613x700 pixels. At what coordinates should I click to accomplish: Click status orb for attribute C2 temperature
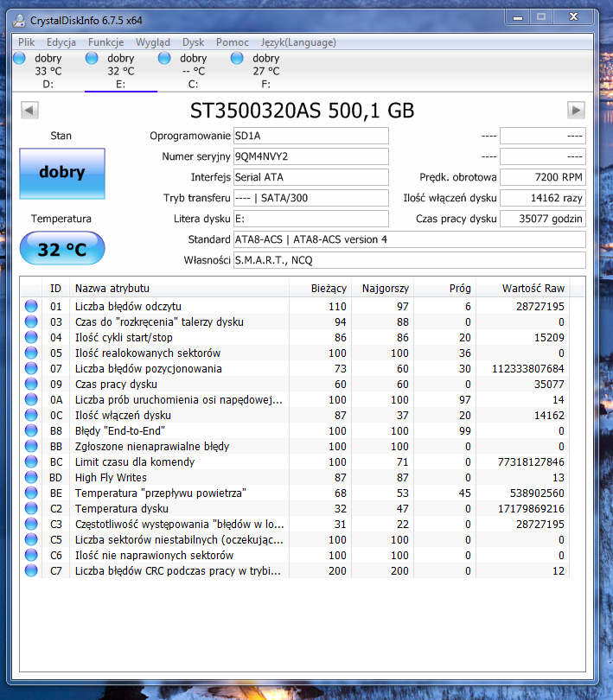click(x=31, y=508)
